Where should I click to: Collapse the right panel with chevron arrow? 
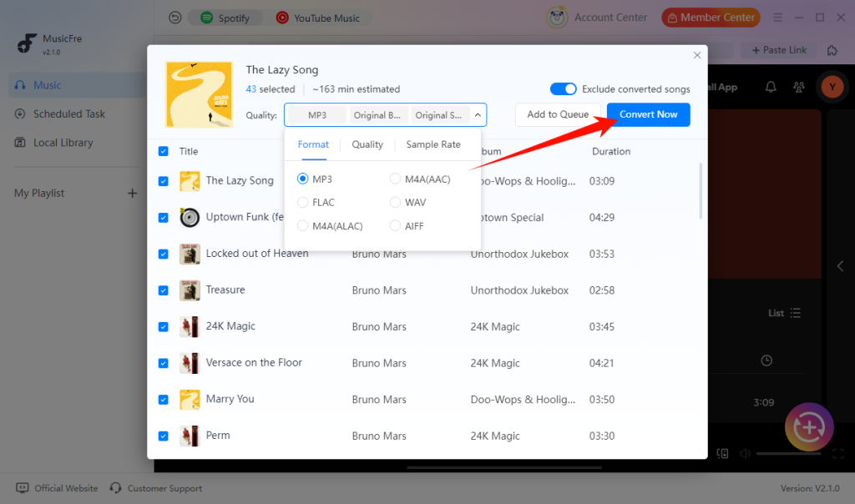point(840,266)
